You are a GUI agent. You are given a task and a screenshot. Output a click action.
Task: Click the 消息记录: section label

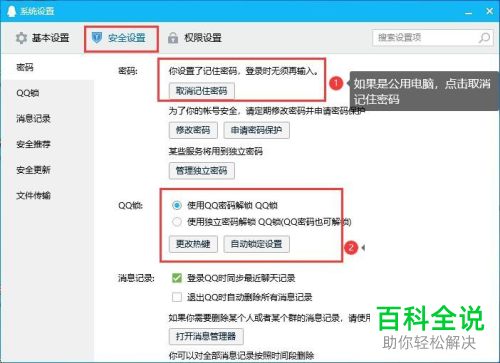click(x=136, y=278)
